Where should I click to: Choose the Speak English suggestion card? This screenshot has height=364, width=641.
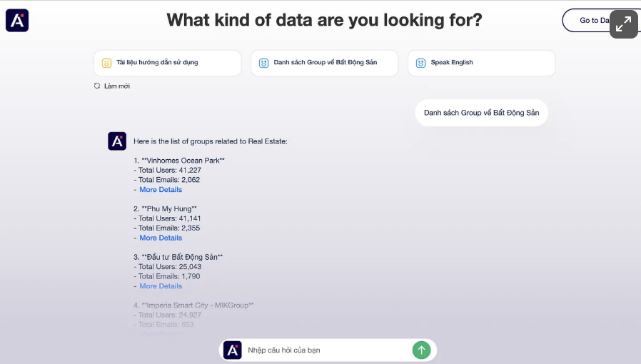click(481, 63)
